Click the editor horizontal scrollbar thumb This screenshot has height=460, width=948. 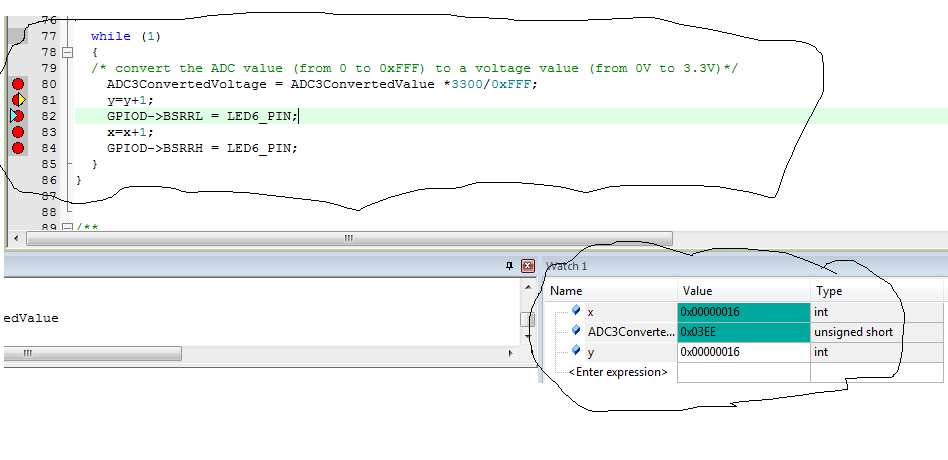coord(349,239)
